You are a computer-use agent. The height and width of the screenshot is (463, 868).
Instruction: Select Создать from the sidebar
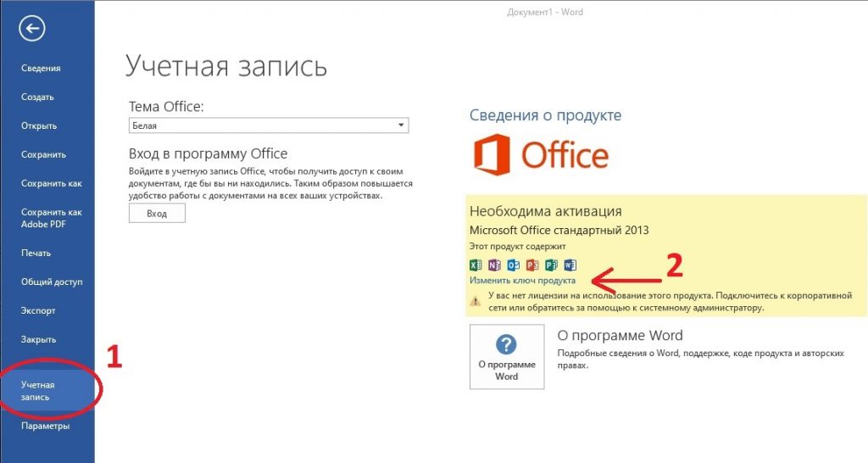[37, 97]
